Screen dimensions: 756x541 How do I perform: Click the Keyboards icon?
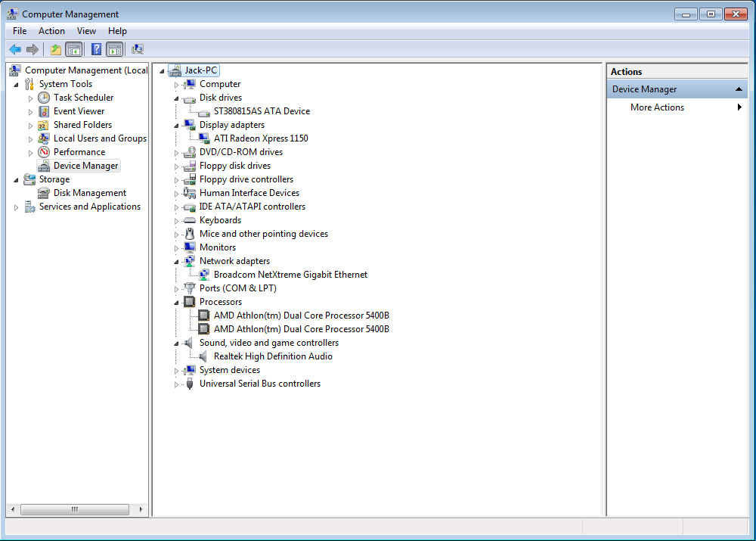190,220
